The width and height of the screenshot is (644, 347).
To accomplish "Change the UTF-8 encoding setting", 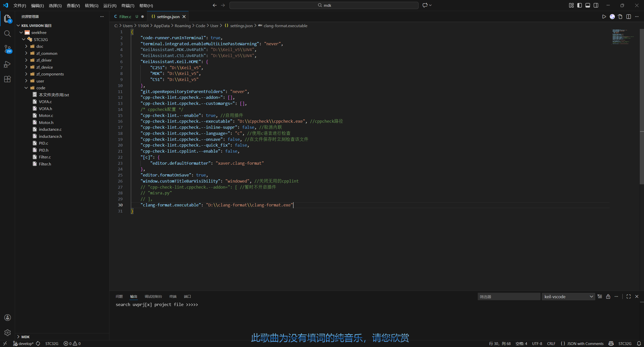I will (x=537, y=343).
